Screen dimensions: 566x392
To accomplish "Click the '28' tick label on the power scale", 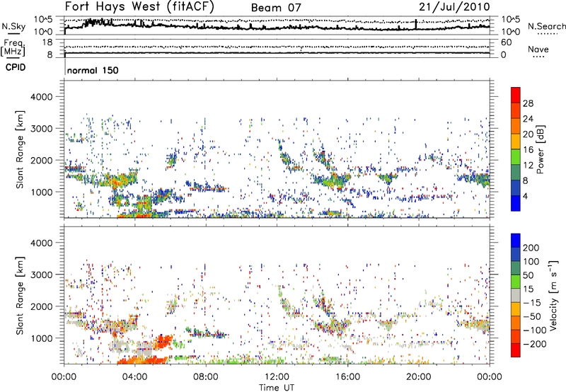I will (528, 103).
